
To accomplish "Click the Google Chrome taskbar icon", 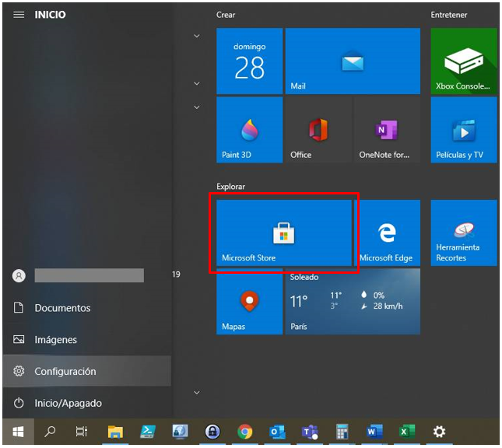I will coord(245,432).
